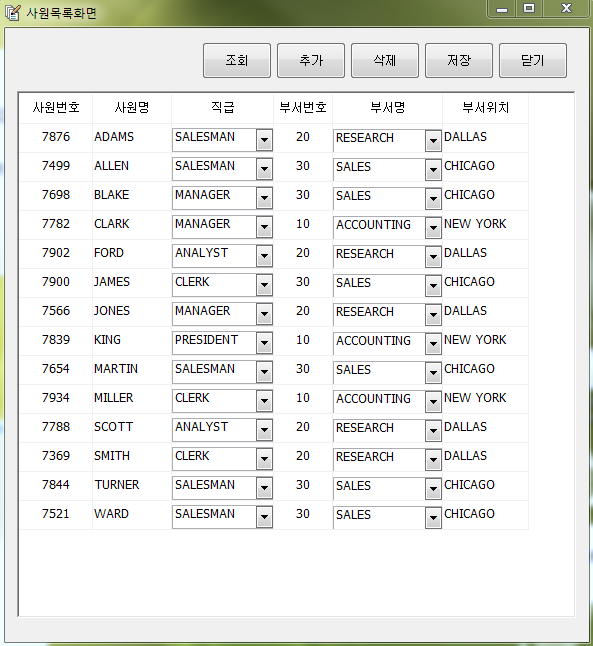Expand FORD job title dropdown arrow
This screenshot has height=646, width=593.
(264, 256)
